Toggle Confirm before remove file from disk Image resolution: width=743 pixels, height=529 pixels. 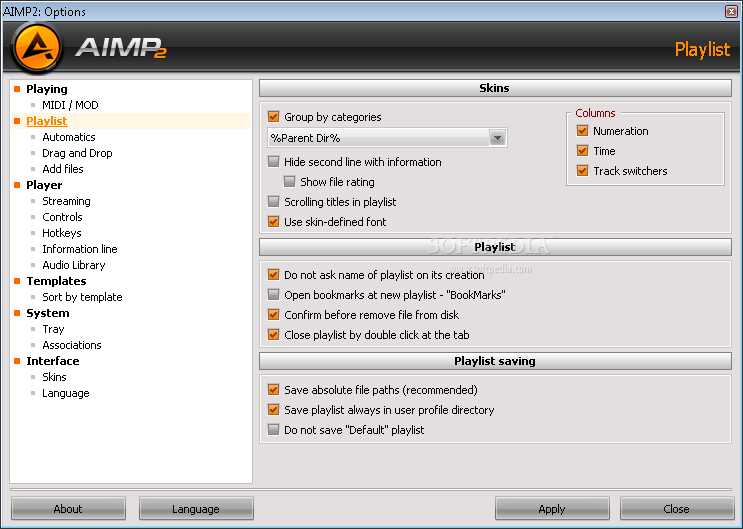pos(273,314)
